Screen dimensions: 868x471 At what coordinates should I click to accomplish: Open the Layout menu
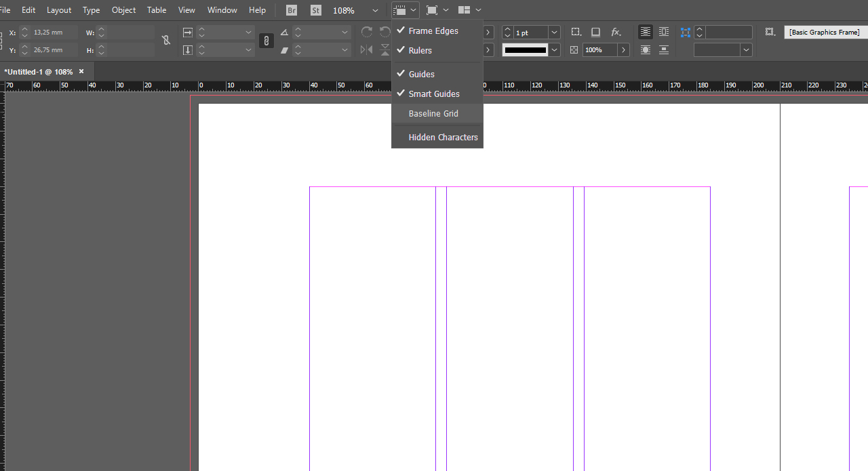coord(59,10)
